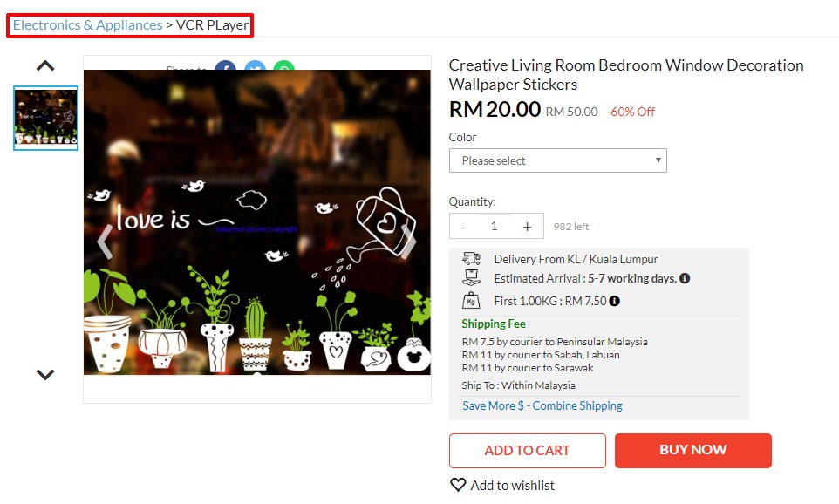The height and width of the screenshot is (504, 839).
Task: Go to next product image arrow
Action: point(409,242)
